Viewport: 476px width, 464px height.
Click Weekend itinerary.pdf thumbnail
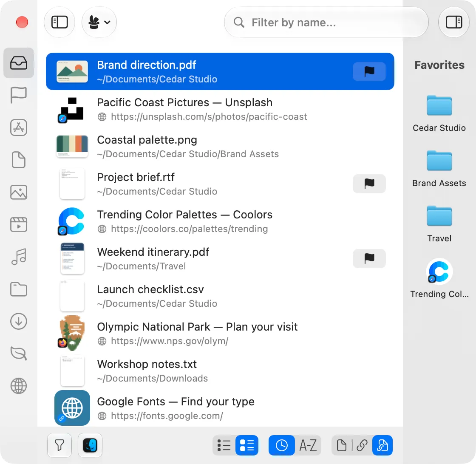72,258
